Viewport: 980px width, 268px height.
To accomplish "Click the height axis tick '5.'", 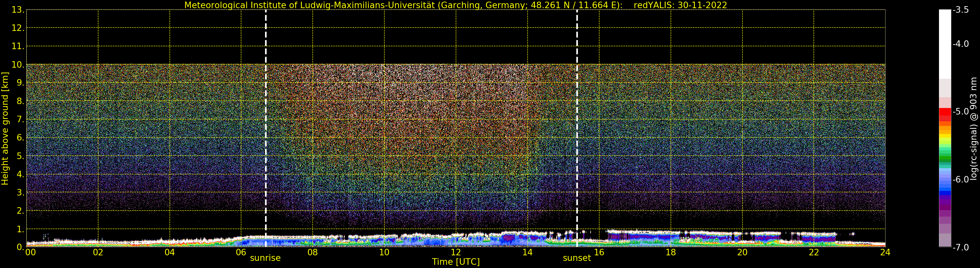I will point(21,156).
